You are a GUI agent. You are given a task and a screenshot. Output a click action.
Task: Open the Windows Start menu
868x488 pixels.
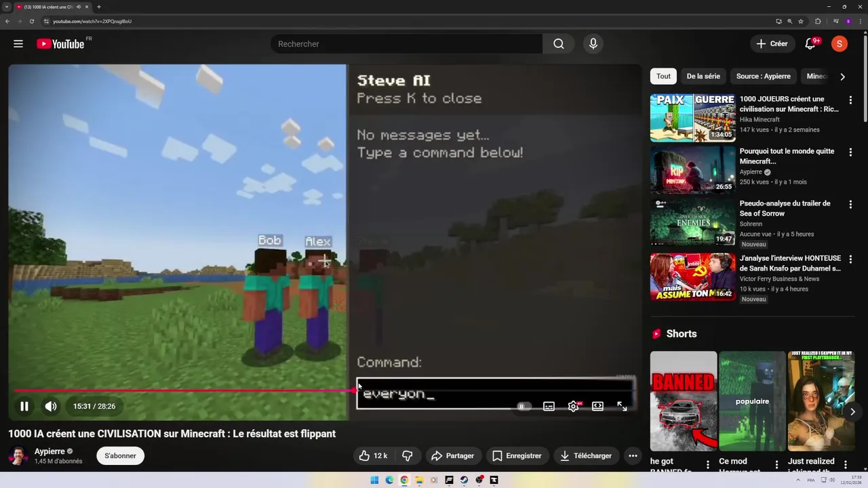374,480
